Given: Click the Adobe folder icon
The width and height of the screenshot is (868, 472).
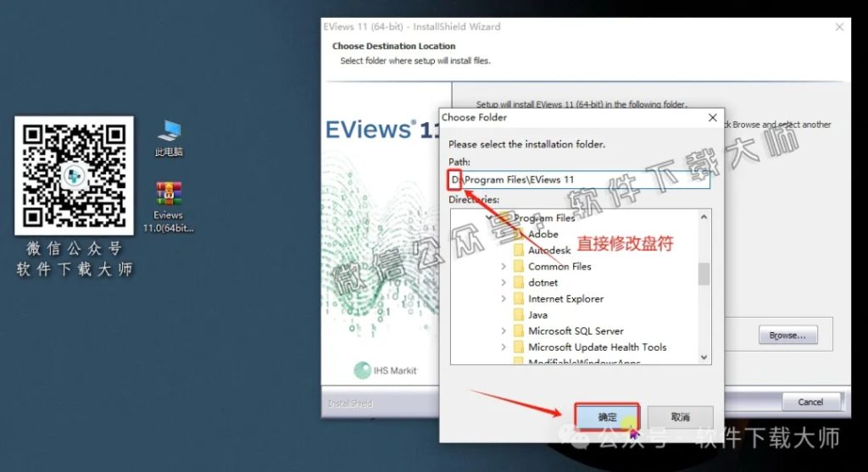Looking at the screenshot, I should [519, 234].
